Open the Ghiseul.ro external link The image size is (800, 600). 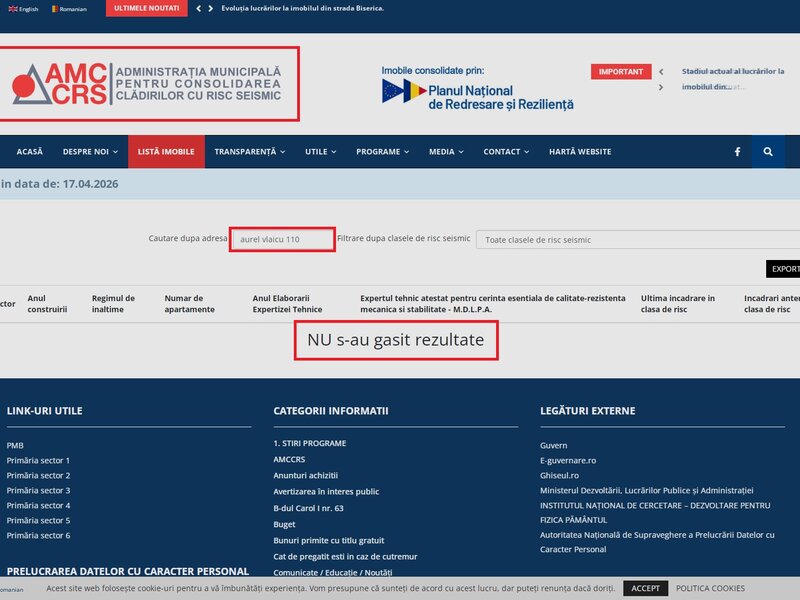tap(559, 476)
